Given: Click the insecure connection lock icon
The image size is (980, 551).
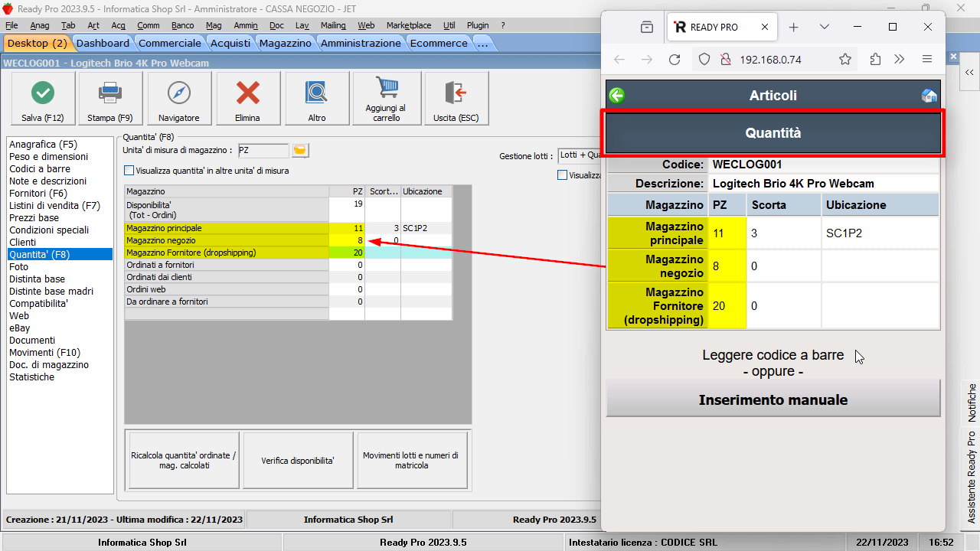Looking at the screenshot, I should [x=726, y=59].
